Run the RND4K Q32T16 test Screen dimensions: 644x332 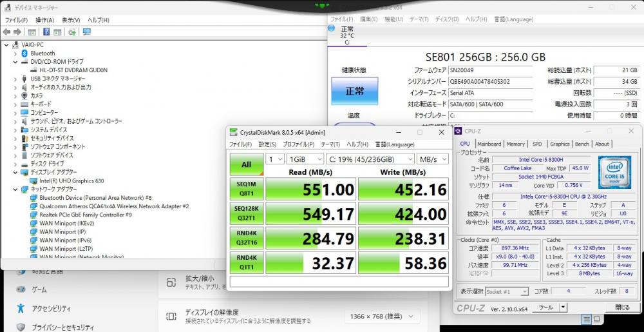pos(247,237)
